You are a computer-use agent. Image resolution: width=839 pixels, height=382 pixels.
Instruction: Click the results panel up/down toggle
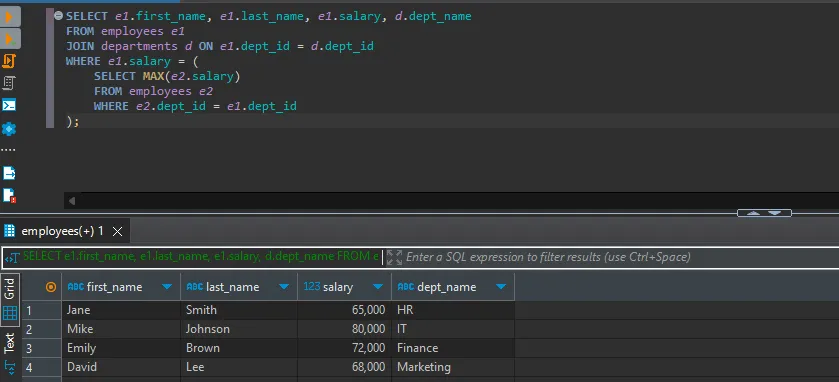coord(764,213)
